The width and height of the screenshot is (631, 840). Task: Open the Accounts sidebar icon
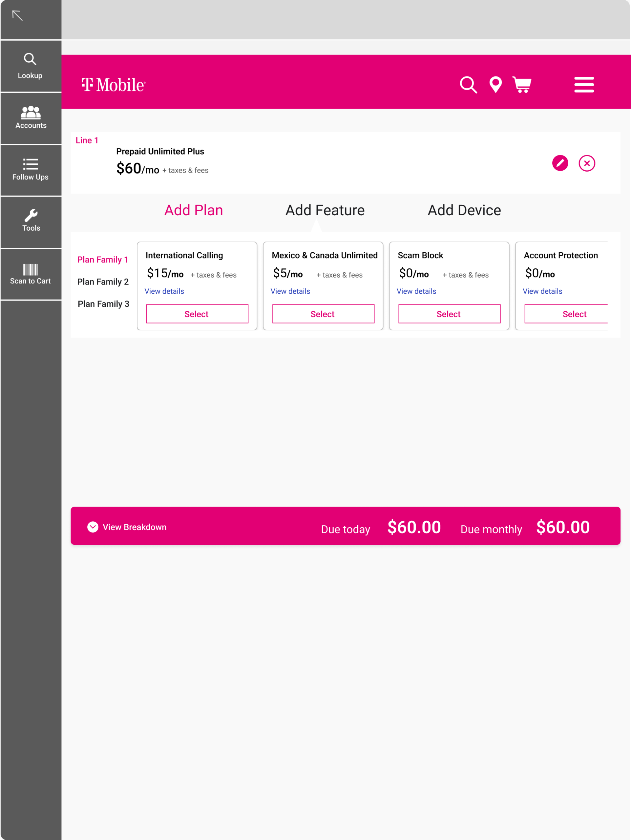pyautogui.click(x=31, y=113)
